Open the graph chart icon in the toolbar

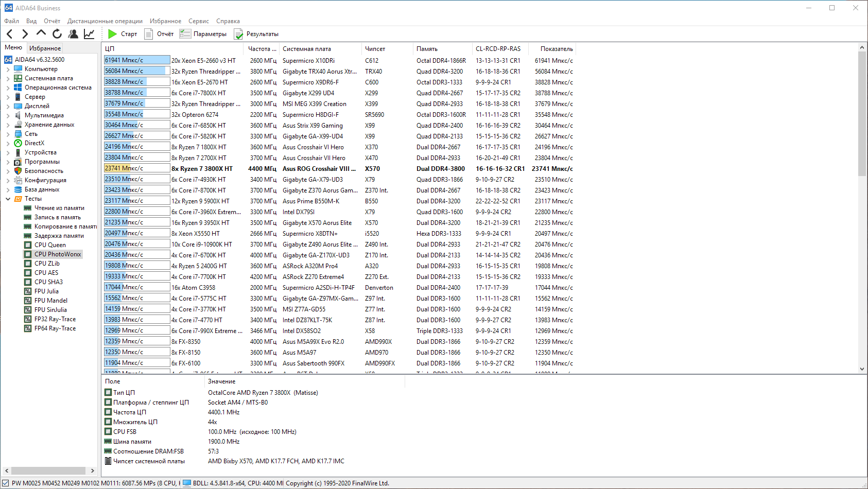coord(89,34)
